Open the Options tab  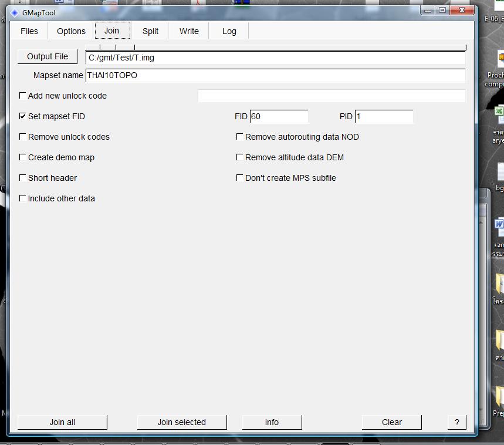tap(71, 31)
